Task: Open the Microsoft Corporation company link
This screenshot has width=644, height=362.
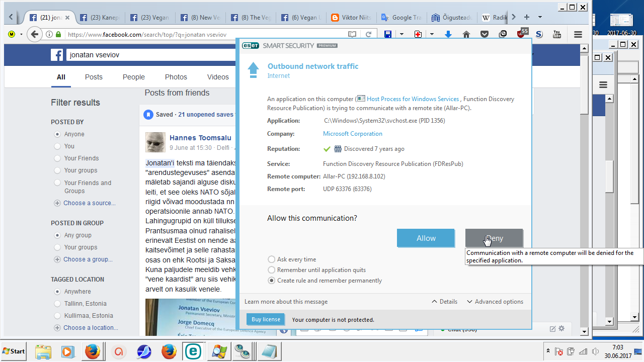Action: click(x=353, y=134)
